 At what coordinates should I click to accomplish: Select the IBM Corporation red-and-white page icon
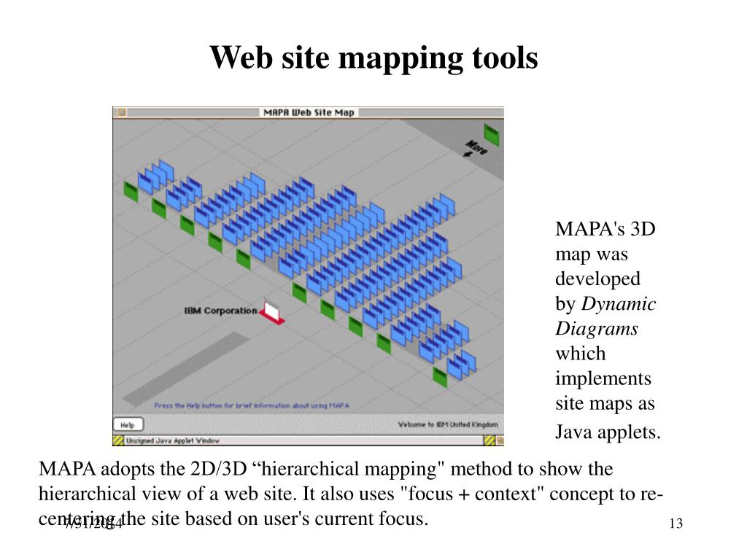[273, 313]
